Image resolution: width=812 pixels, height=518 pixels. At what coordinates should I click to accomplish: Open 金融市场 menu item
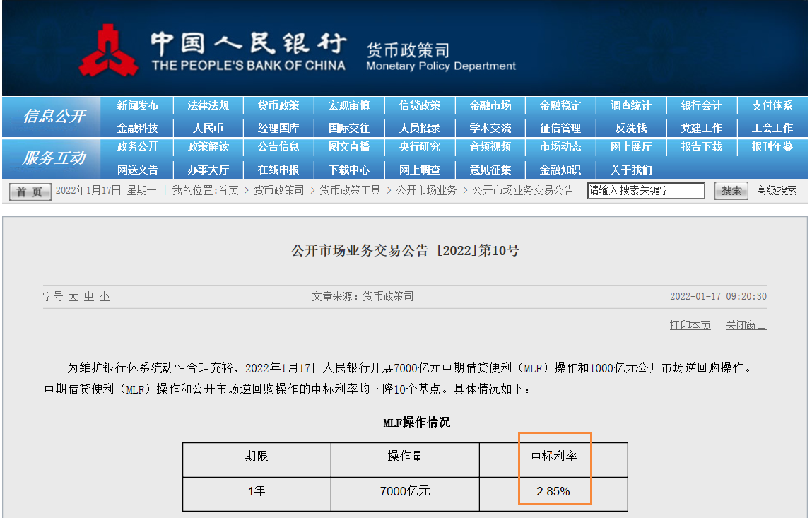[490, 106]
